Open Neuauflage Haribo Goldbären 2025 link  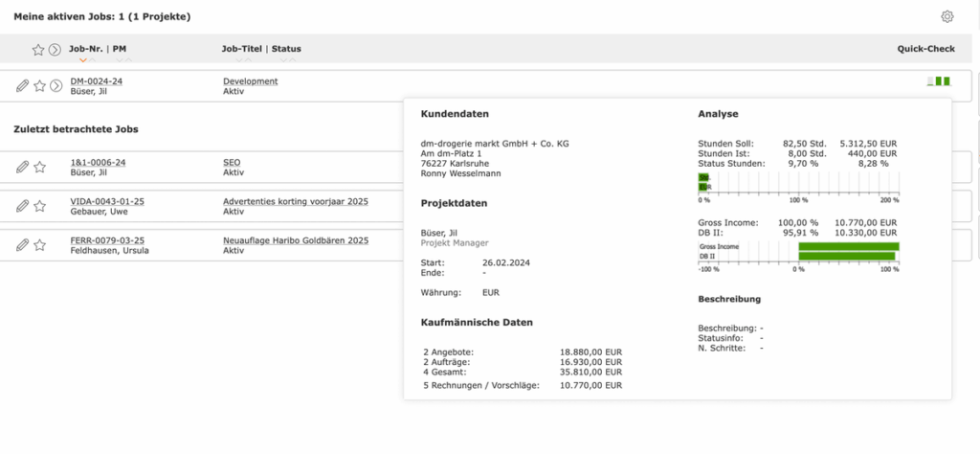click(x=296, y=240)
